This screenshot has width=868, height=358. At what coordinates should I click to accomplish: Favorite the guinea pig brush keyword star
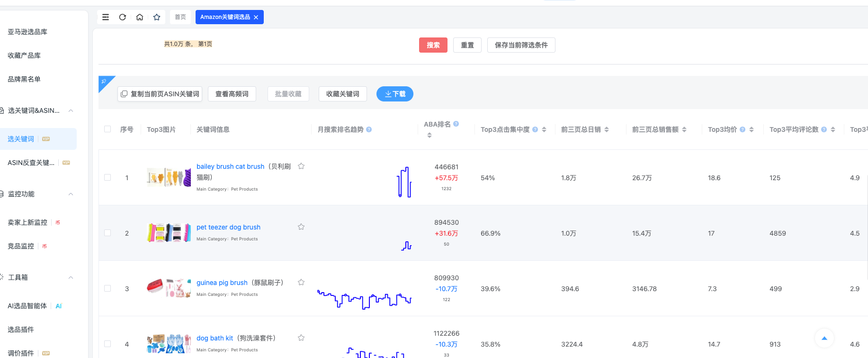coord(301,282)
